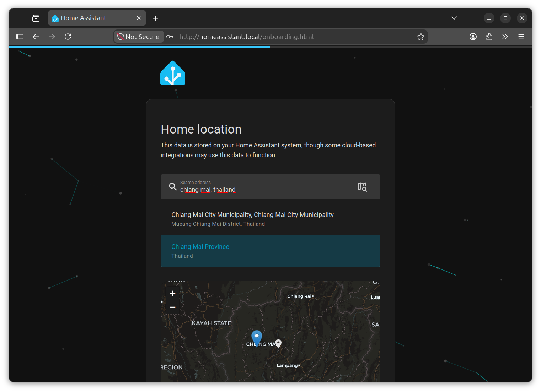
Task: Click the Lampang label on map
Action: click(287, 365)
